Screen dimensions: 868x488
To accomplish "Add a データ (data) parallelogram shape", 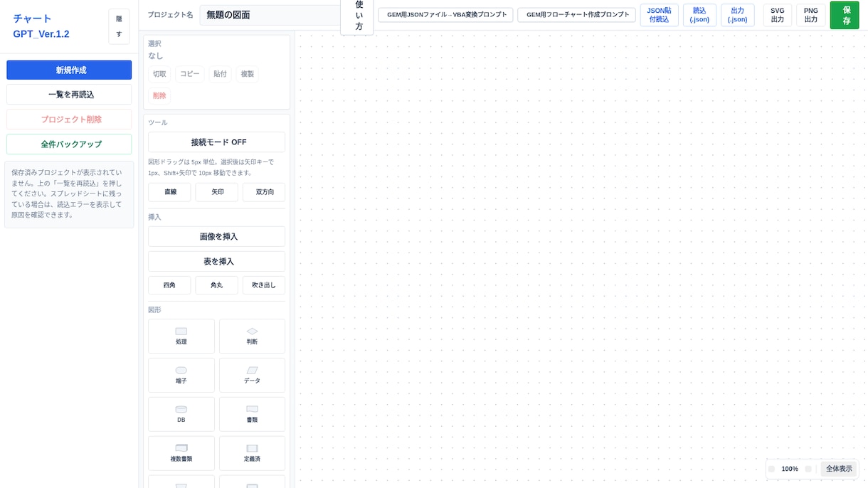I will [252, 375].
